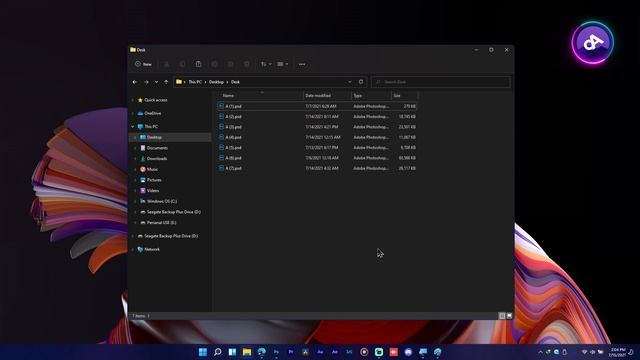This screenshot has height=360, width=640.
Task: Open the Windows Start menu
Action: pyautogui.click(x=203, y=352)
